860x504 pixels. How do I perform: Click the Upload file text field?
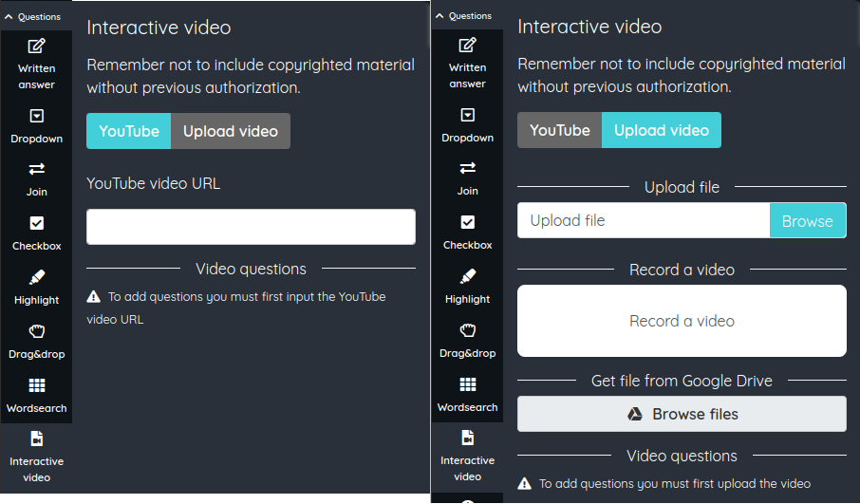[x=644, y=220]
